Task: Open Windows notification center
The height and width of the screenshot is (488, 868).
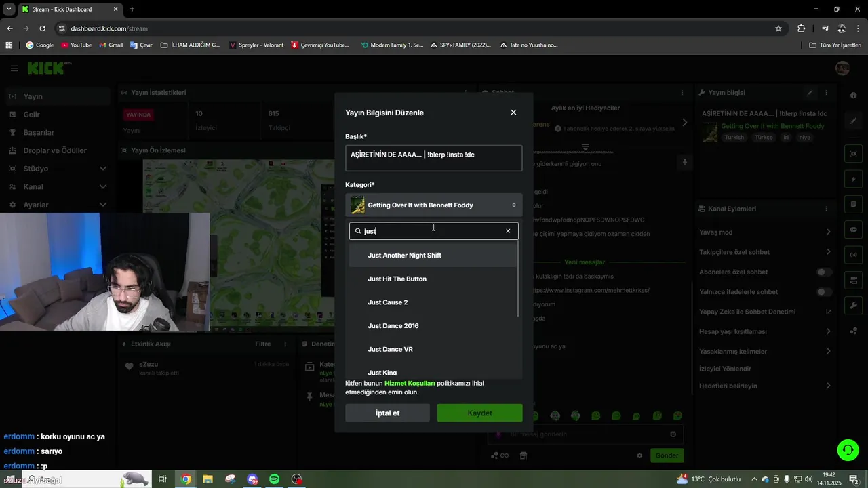Action: coord(854,479)
